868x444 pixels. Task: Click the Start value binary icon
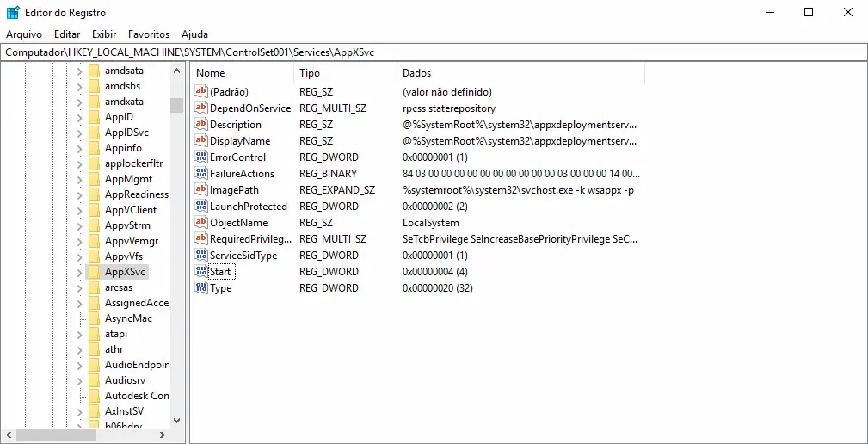(201, 272)
